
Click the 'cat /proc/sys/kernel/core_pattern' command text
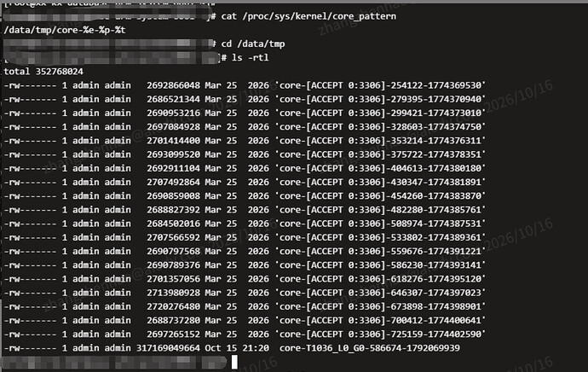[308, 16]
